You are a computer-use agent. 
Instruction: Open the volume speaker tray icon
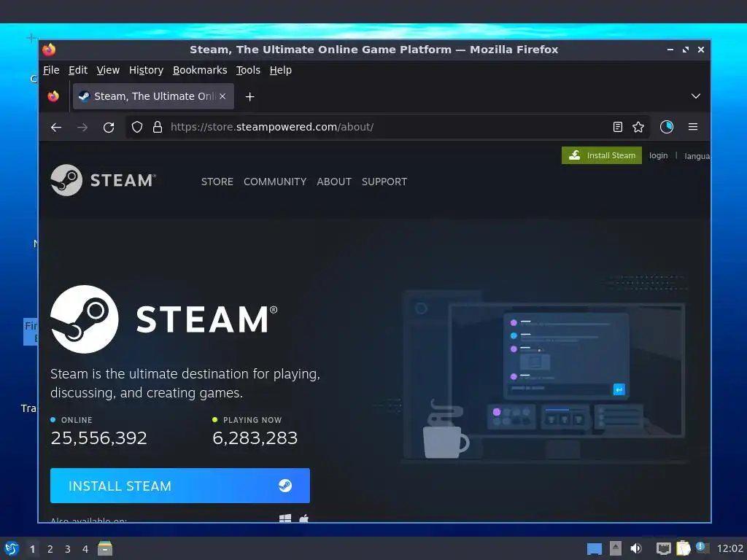(x=636, y=548)
